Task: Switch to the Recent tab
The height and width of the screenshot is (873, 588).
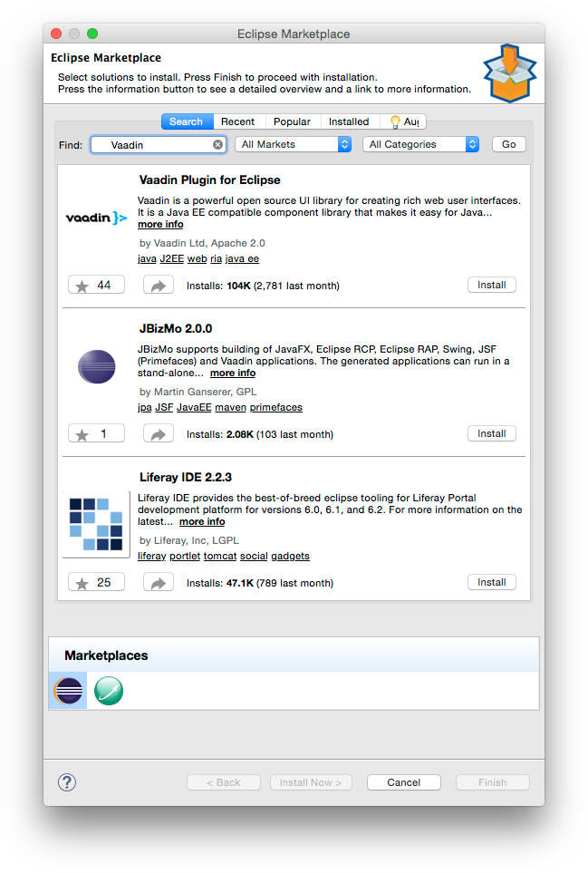Action: (x=238, y=121)
